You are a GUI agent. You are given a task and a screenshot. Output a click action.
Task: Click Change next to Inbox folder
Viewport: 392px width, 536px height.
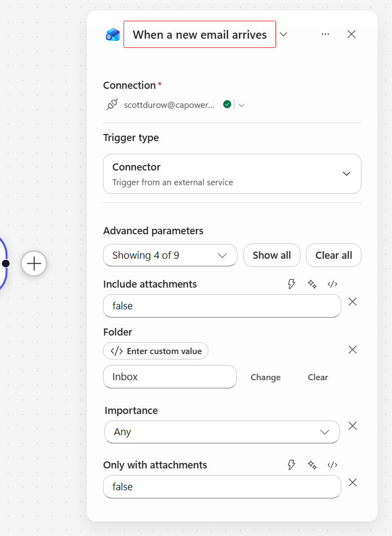(266, 377)
